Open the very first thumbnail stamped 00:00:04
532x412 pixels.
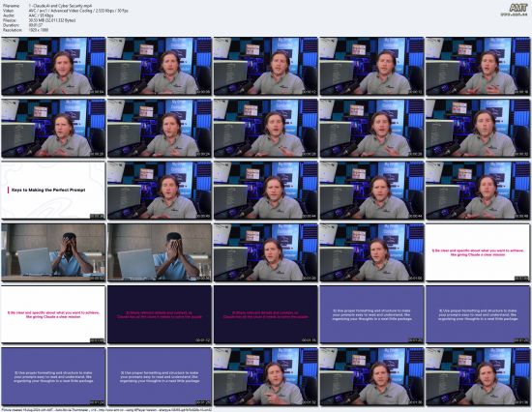coord(53,66)
